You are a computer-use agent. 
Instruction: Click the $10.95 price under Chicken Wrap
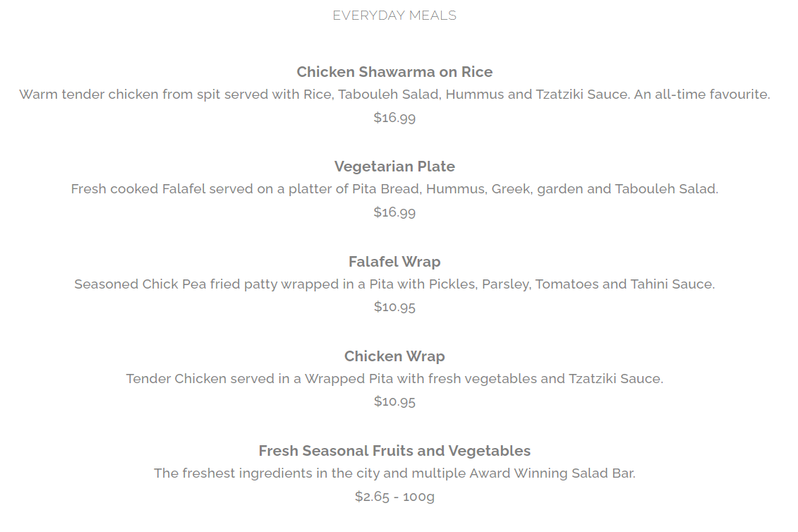pos(394,401)
